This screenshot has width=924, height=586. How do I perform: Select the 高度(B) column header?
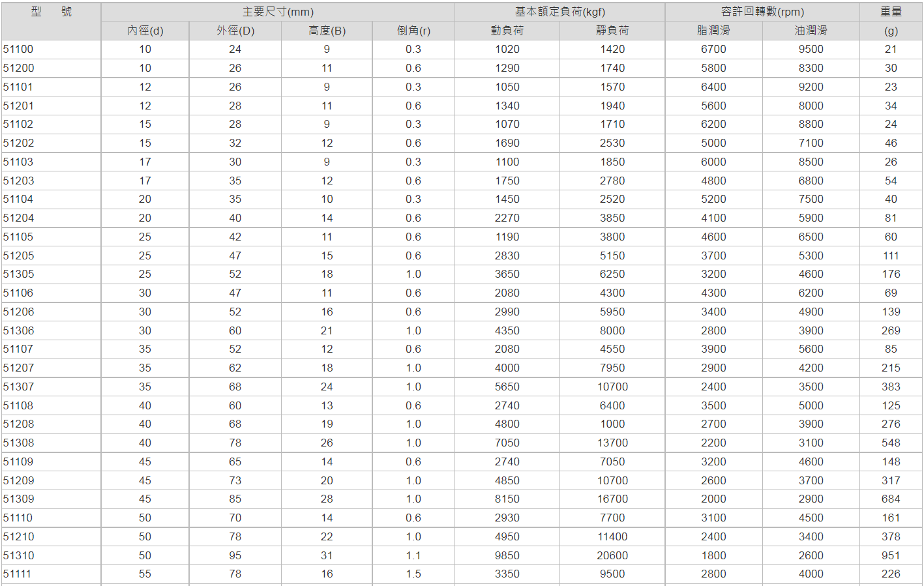pyautogui.click(x=327, y=31)
